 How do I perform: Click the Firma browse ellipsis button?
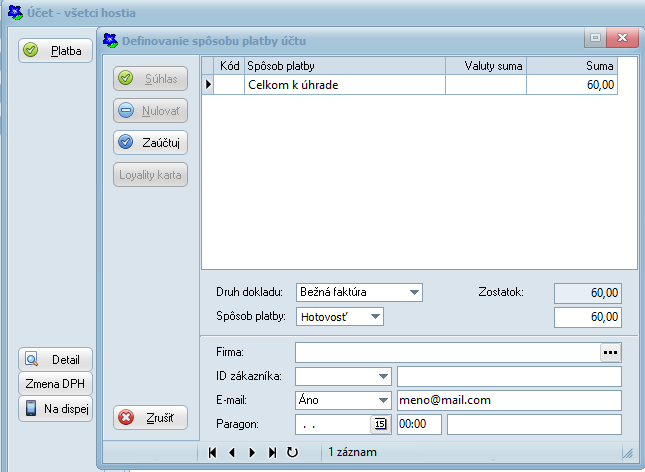click(610, 352)
